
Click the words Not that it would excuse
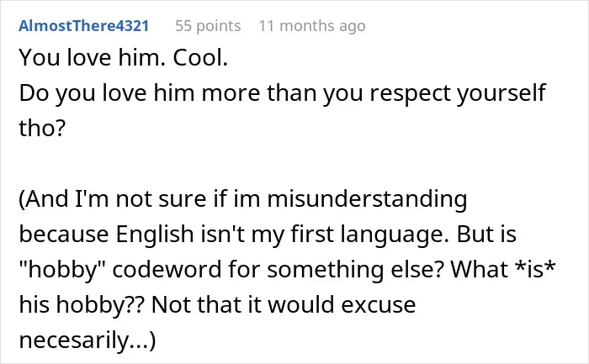point(284,304)
